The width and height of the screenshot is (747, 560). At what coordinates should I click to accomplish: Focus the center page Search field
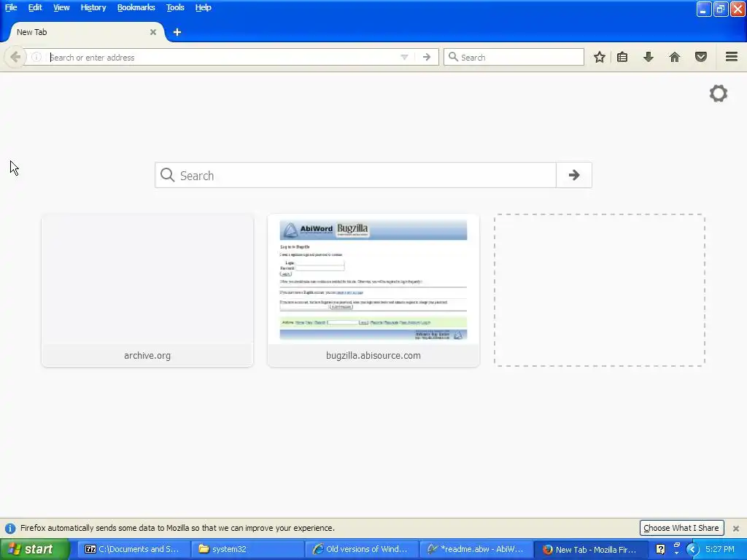point(355,175)
